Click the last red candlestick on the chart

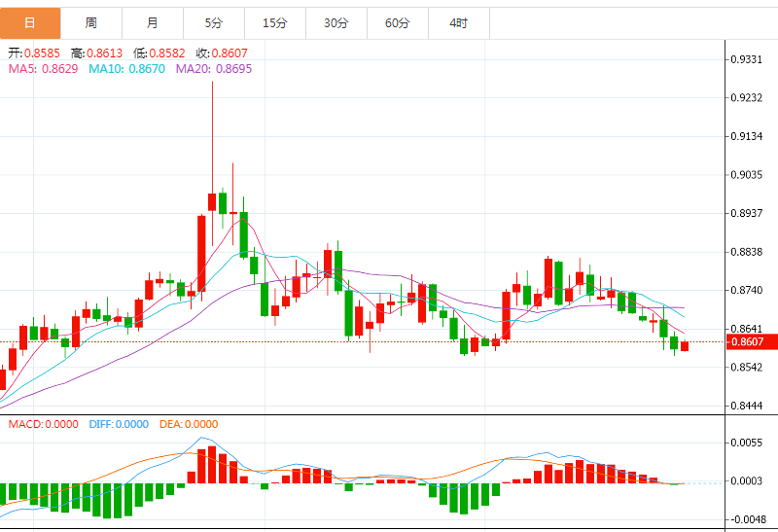(685, 346)
